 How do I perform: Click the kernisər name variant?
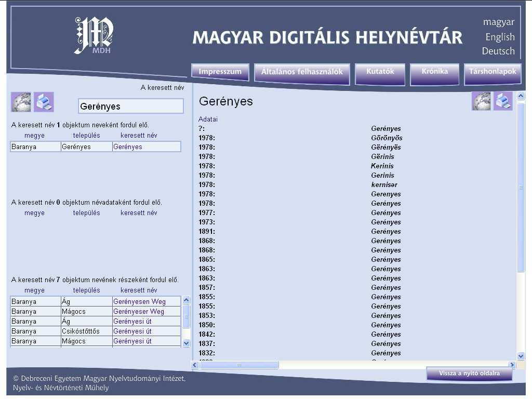pos(384,185)
